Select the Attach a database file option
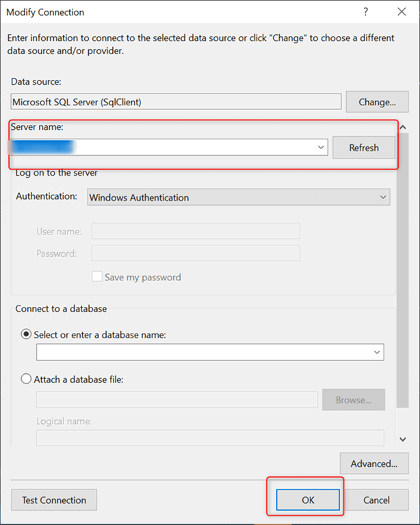The width and height of the screenshot is (420, 525). (x=27, y=378)
